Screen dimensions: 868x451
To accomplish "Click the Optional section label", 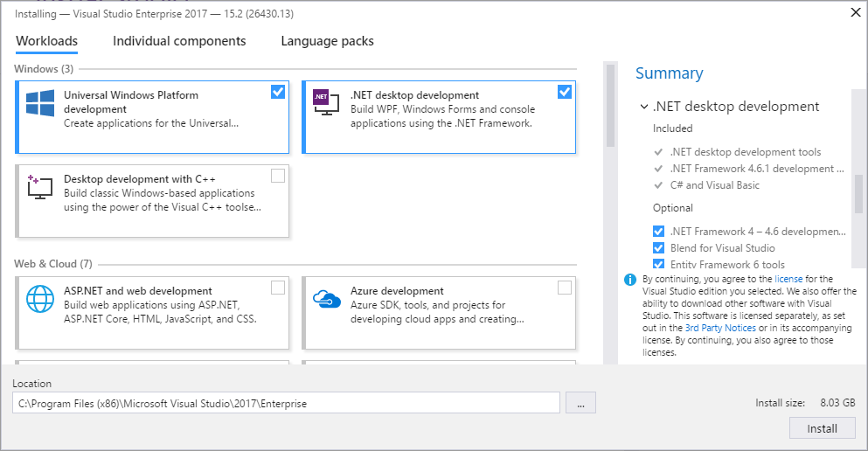I will [672, 208].
